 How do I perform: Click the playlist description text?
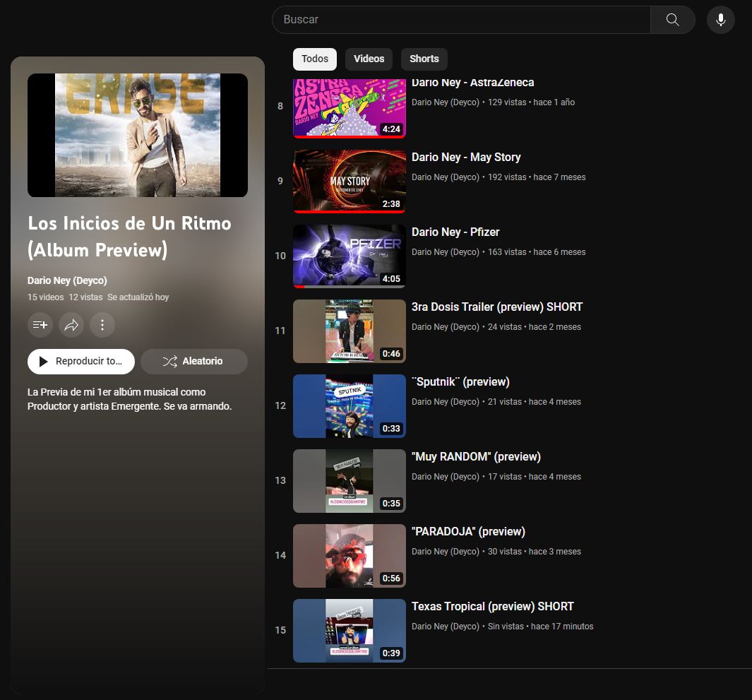129,399
